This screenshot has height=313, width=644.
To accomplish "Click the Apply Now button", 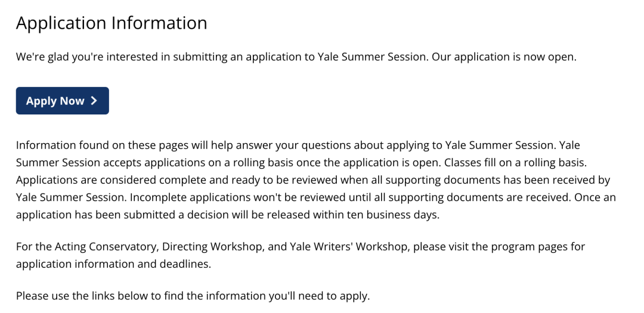I will (63, 101).
